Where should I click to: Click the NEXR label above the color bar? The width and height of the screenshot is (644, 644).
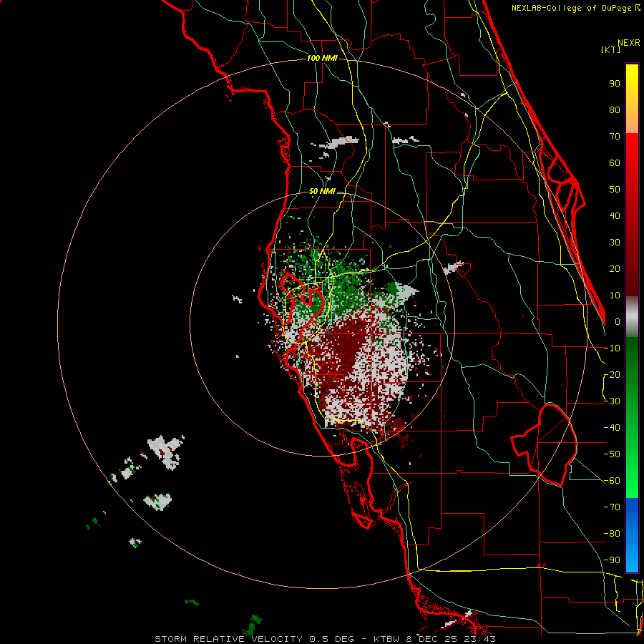[629, 43]
